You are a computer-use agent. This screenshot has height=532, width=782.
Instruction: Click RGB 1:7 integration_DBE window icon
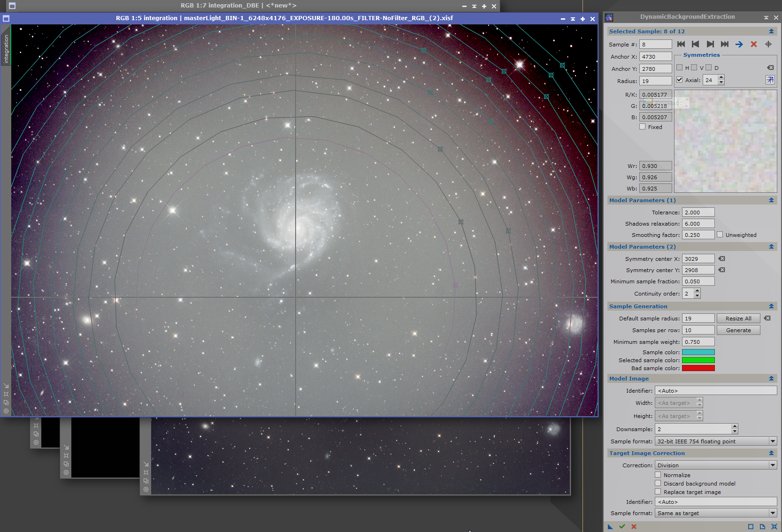tap(12, 6)
